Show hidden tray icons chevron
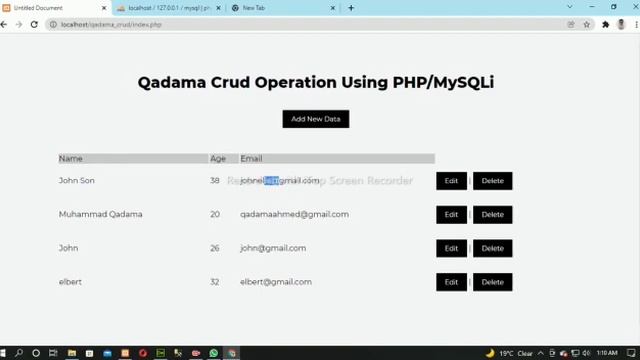Image resolution: width=640 pixels, height=360 pixels. coord(540,353)
